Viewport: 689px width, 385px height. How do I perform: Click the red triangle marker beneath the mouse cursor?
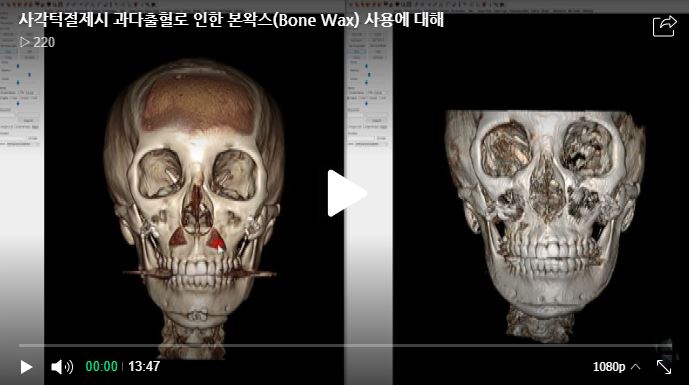215,240
